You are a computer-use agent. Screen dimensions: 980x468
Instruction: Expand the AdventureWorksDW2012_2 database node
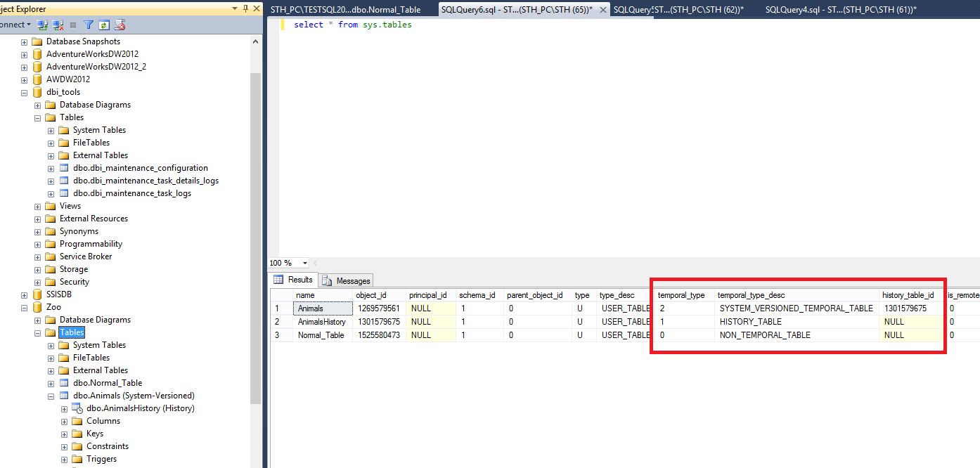coord(24,67)
